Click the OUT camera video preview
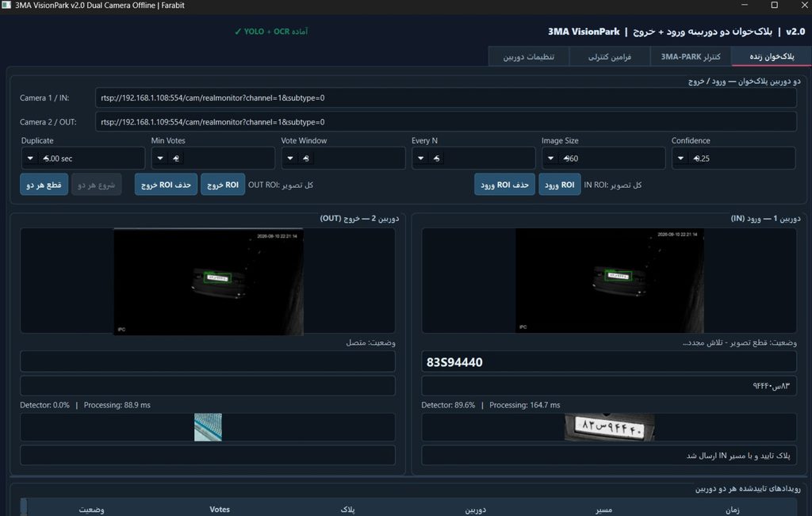 pos(209,281)
